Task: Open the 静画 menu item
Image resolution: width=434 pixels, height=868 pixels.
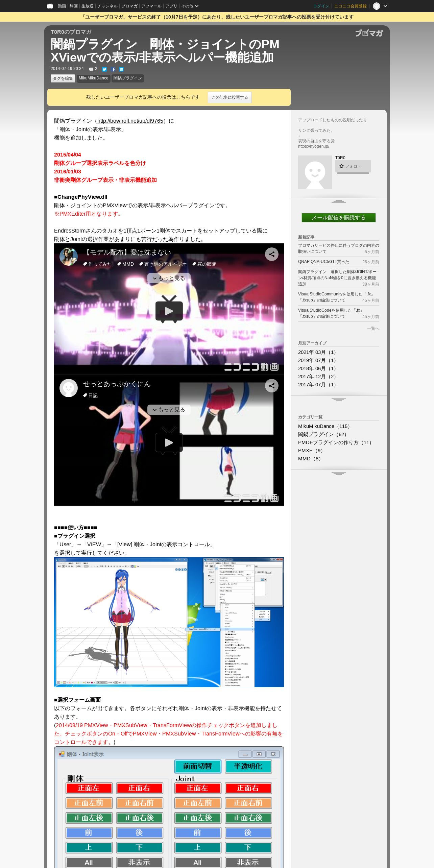Action: [74, 6]
